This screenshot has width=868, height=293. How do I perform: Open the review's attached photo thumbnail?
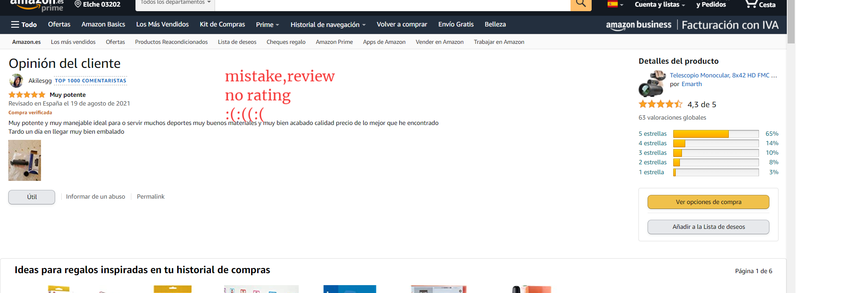point(25,161)
